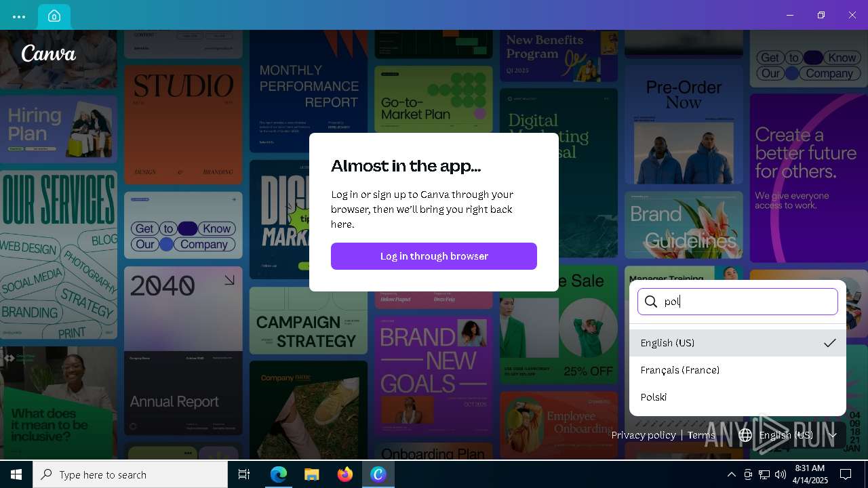The width and height of the screenshot is (868, 488).
Task: Log in through browser
Action: (x=434, y=256)
